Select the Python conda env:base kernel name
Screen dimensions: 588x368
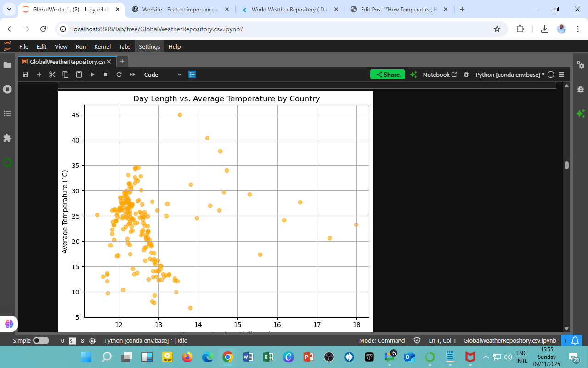tap(509, 75)
